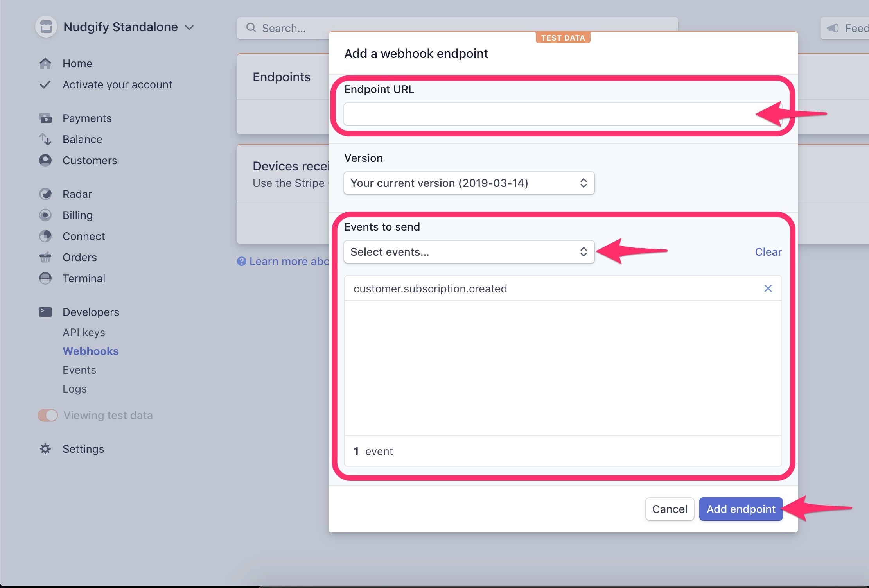Click the Feedback megaphone icon
869x588 pixels.
click(x=833, y=28)
